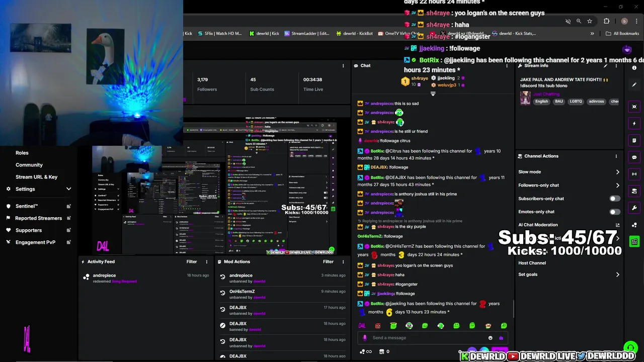Open Reported Streamers in sidebar
This screenshot has width=644, height=362.
tap(38, 218)
